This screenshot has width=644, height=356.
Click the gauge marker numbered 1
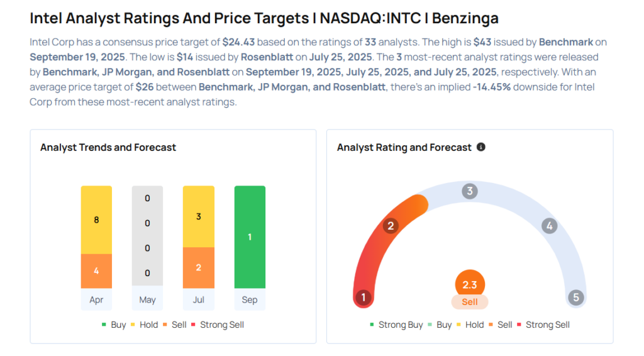pos(363,298)
